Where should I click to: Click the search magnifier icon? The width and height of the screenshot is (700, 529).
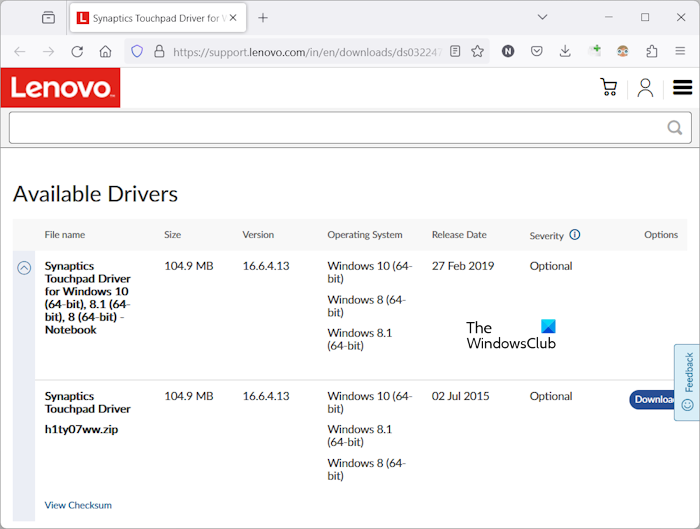pos(675,128)
